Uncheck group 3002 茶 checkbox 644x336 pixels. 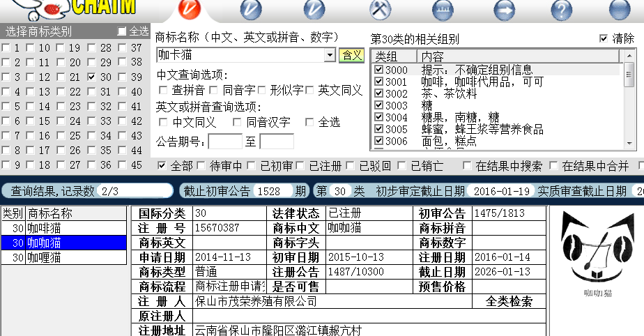pos(378,93)
